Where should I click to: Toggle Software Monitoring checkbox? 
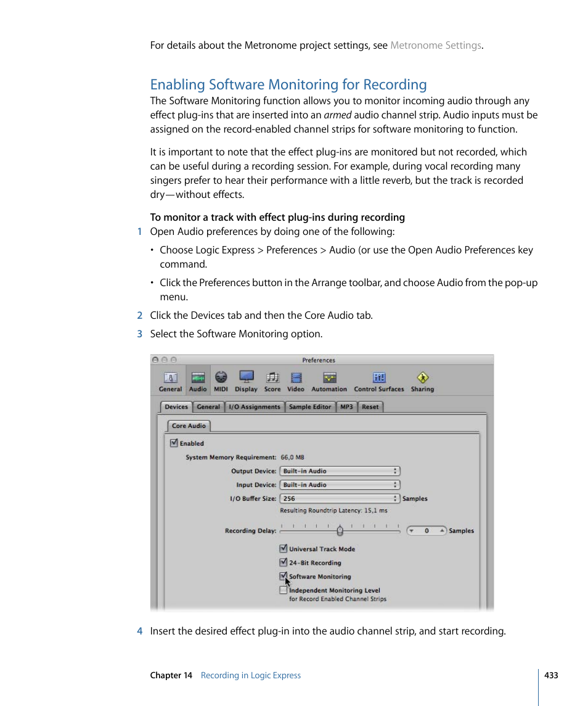283,576
